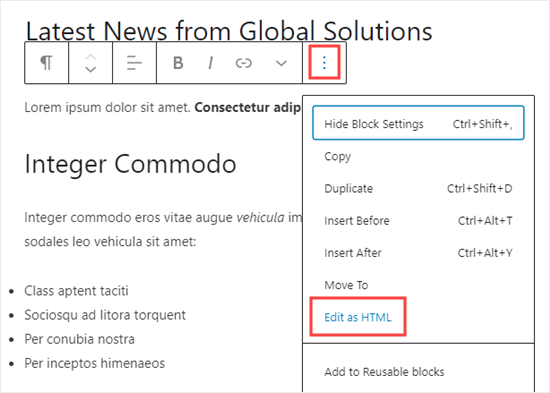This screenshot has height=393, width=550.
Task: Click the line sodales leo vehicula sit amet
Action: pyautogui.click(x=110, y=242)
